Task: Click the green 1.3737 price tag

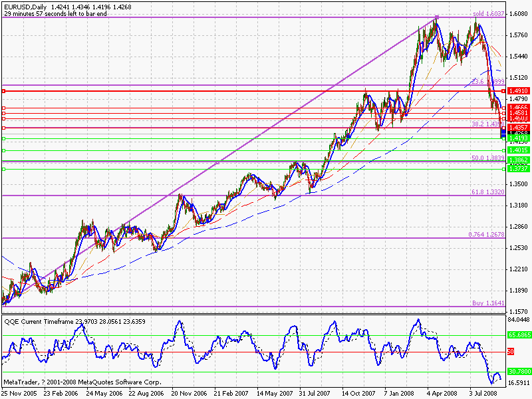Action: [x=518, y=169]
